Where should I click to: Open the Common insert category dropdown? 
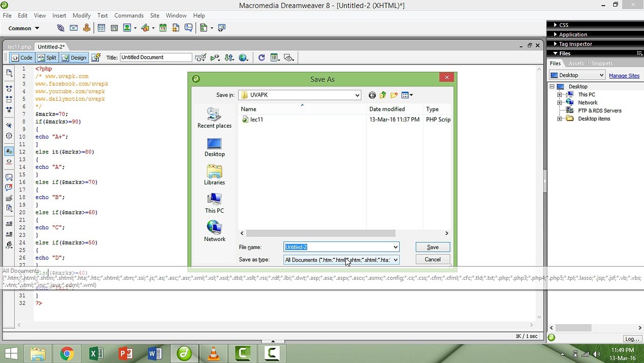[x=24, y=28]
